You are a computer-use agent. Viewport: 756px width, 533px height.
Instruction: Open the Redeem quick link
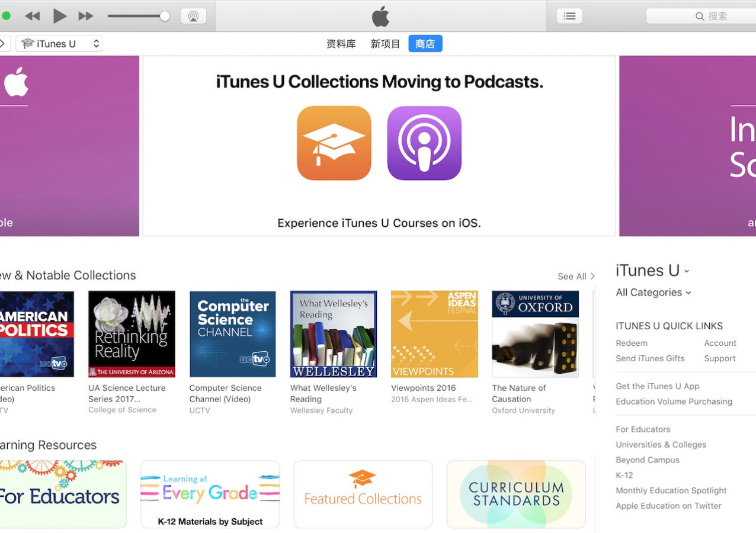(x=632, y=343)
